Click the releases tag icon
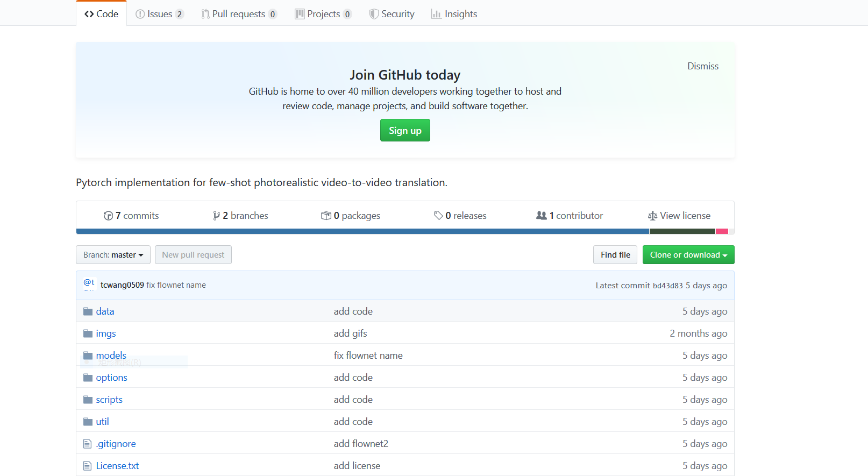 pyautogui.click(x=438, y=216)
